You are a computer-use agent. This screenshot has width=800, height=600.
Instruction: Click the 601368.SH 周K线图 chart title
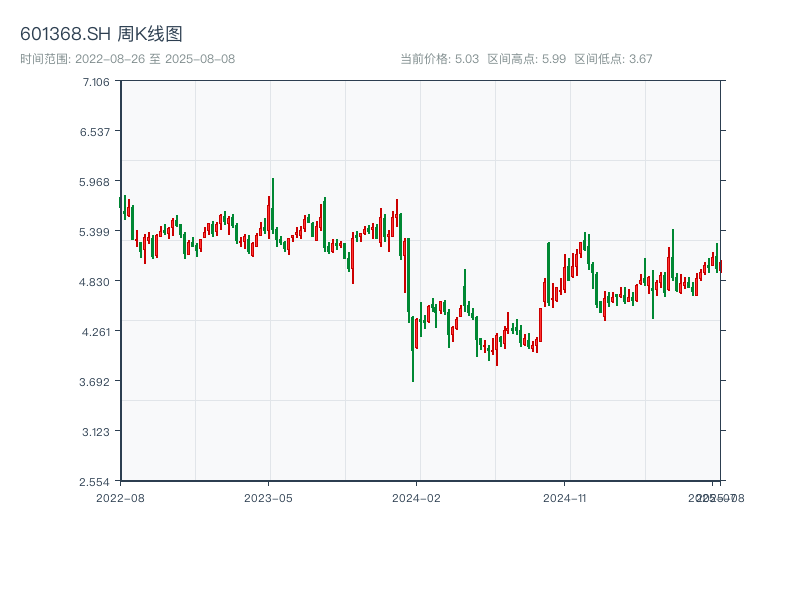101,35
